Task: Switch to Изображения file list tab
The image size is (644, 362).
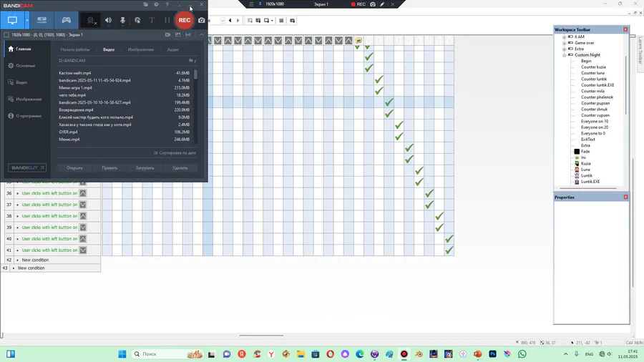Action: pos(140,49)
